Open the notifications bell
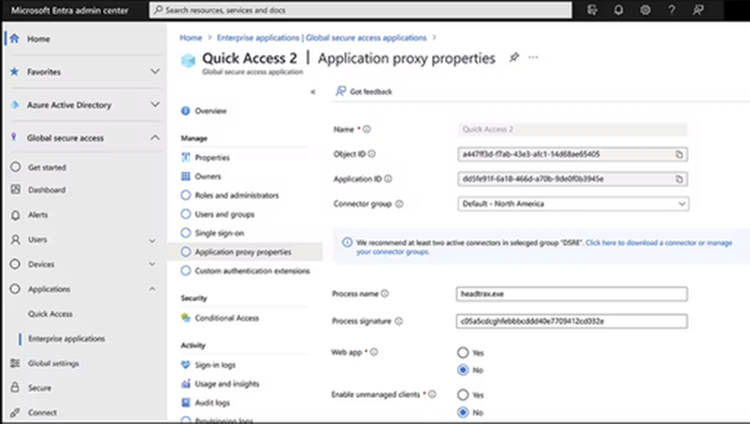 point(618,10)
